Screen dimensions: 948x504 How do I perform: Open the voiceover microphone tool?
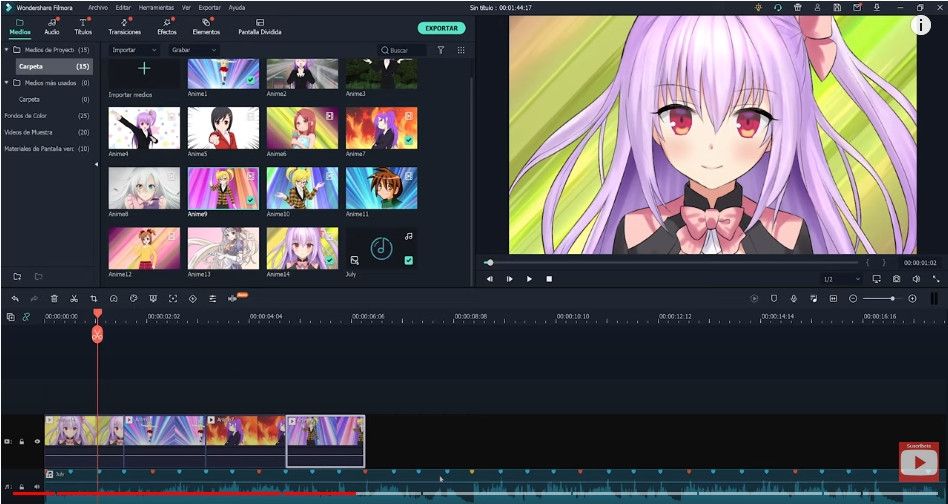pos(793,298)
